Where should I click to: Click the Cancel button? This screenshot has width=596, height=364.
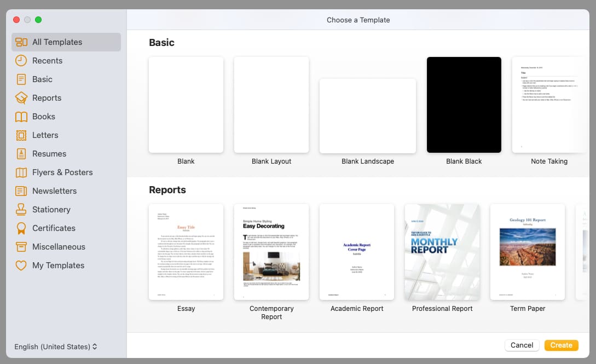(x=522, y=345)
